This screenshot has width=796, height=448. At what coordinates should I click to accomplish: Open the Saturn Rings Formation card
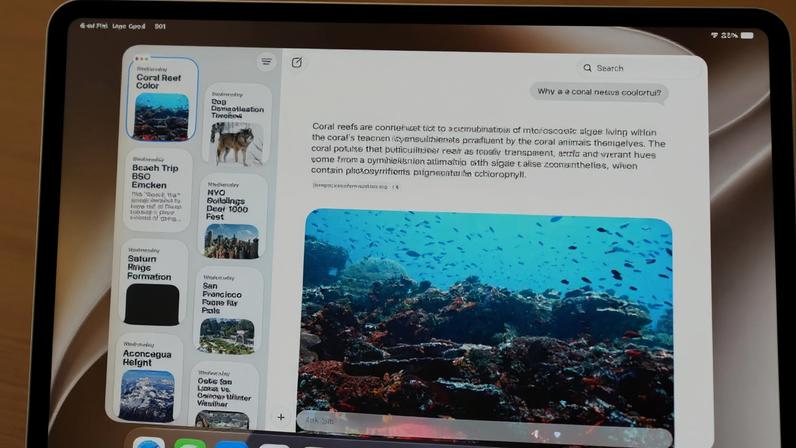(x=153, y=283)
